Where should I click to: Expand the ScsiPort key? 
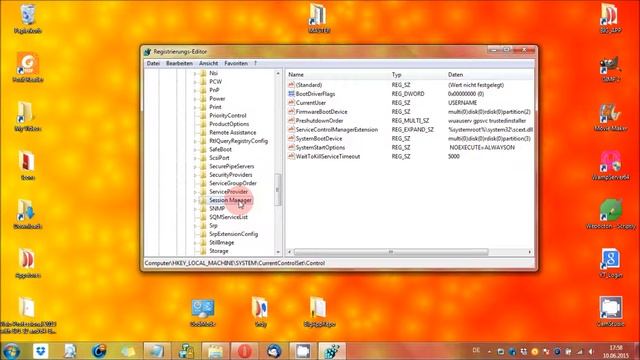tap(195, 158)
